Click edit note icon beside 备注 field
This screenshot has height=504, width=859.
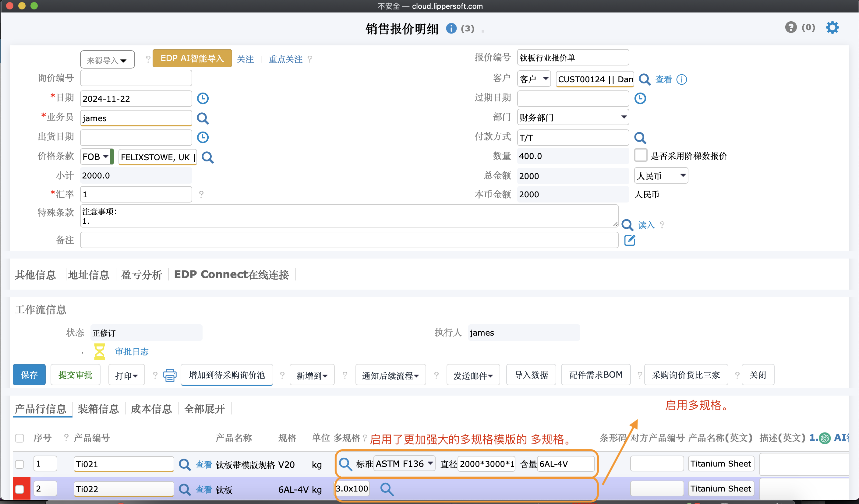point(629,240)
